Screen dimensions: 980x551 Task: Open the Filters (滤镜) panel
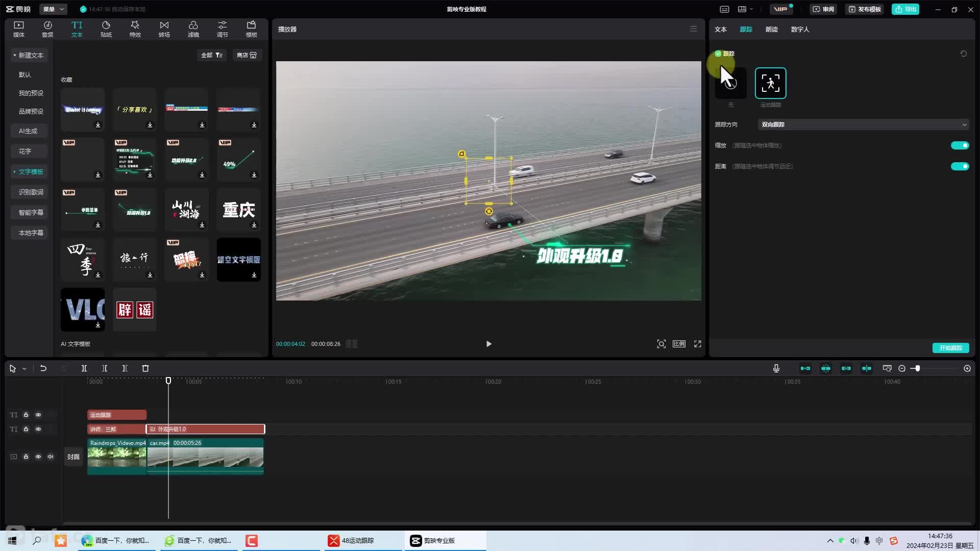point(193,29)
